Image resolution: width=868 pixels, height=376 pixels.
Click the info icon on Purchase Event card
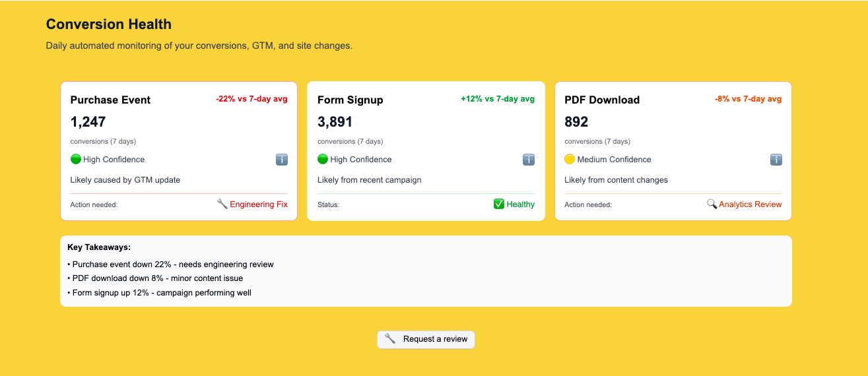tap(282, 160)
